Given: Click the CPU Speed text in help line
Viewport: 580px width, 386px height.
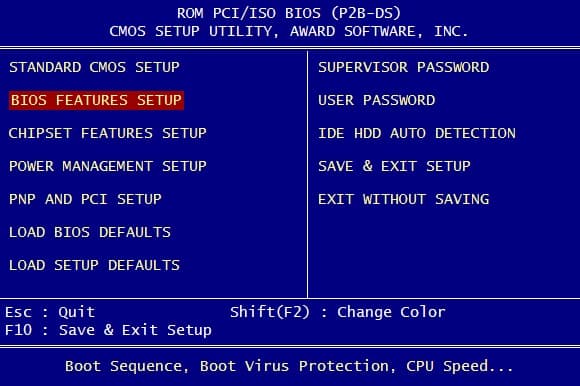Looking at the screenshot, I should coord(459,366).
